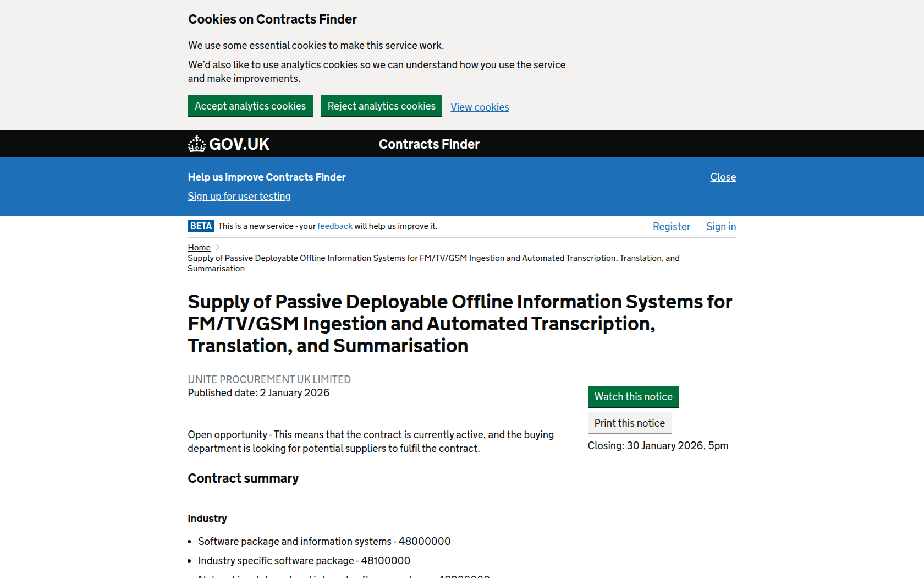Click the GOV.UK crown logo icon
The width and height of the screenshot is (924, 578).
[x=196, y=144]
